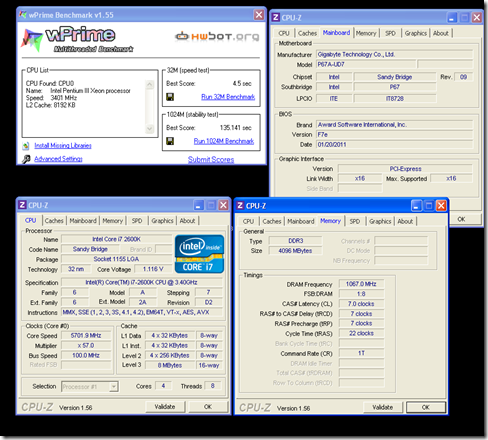Click the Install Missing Libraries icon

tap(26, 146)
